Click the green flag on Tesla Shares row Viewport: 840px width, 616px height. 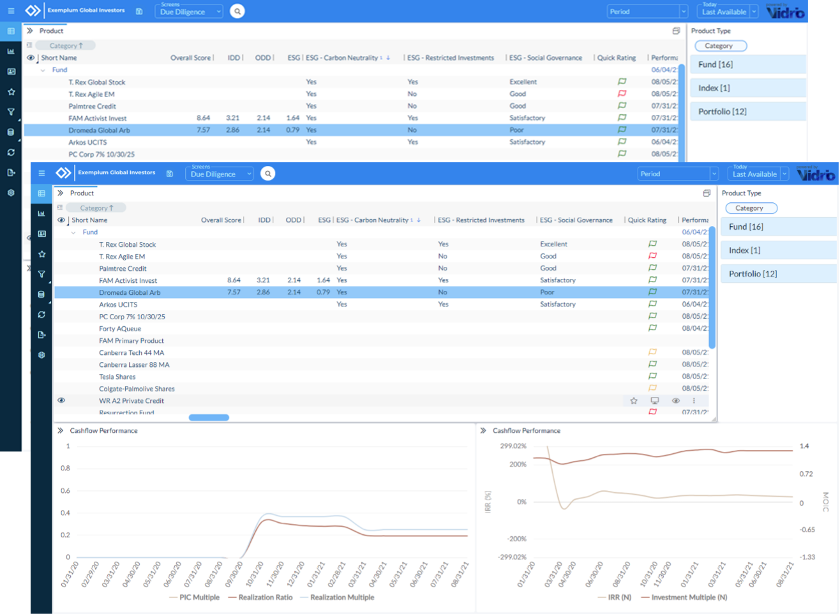[x=652, y=377]
